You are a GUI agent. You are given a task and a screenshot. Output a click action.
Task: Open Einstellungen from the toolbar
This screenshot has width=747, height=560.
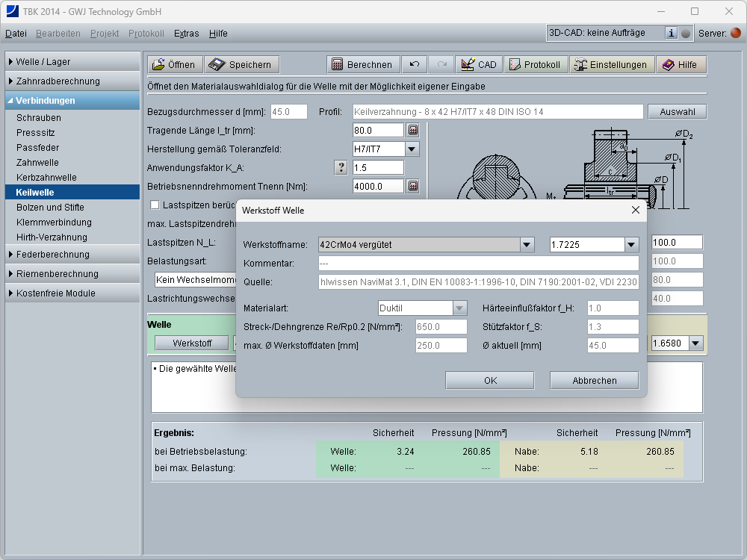(x=610, y=64)
